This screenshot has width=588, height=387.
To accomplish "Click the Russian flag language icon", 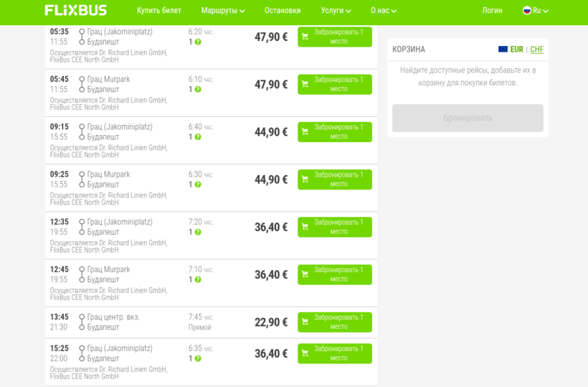I will click(x=527, y=11).
